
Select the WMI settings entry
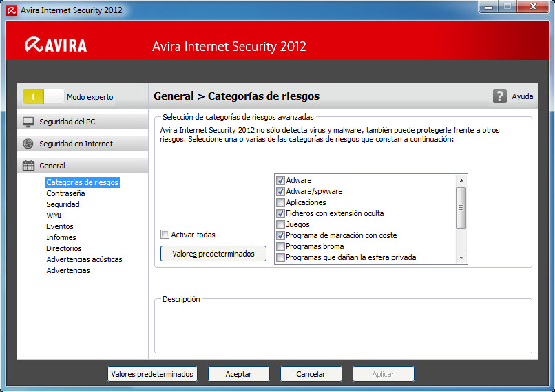tap(54, 215)
